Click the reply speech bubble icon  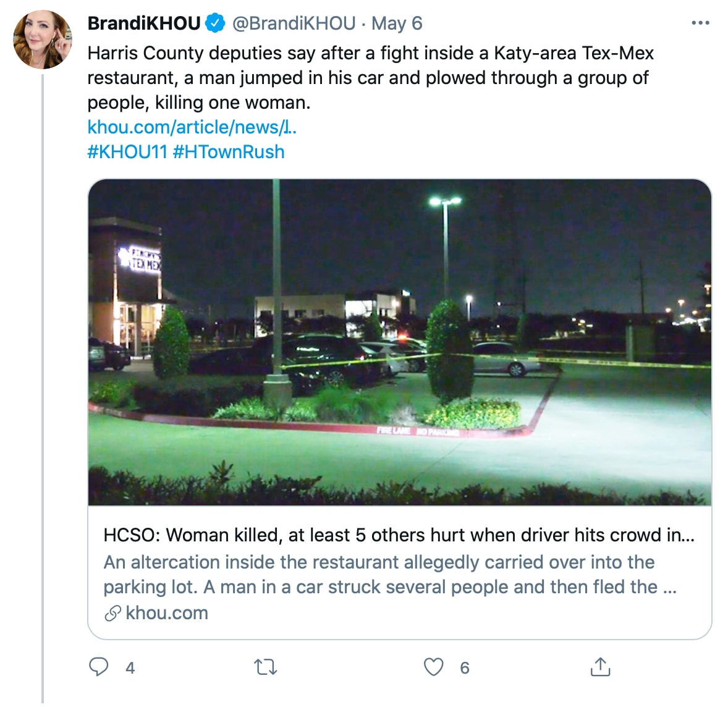click(99, 667)
